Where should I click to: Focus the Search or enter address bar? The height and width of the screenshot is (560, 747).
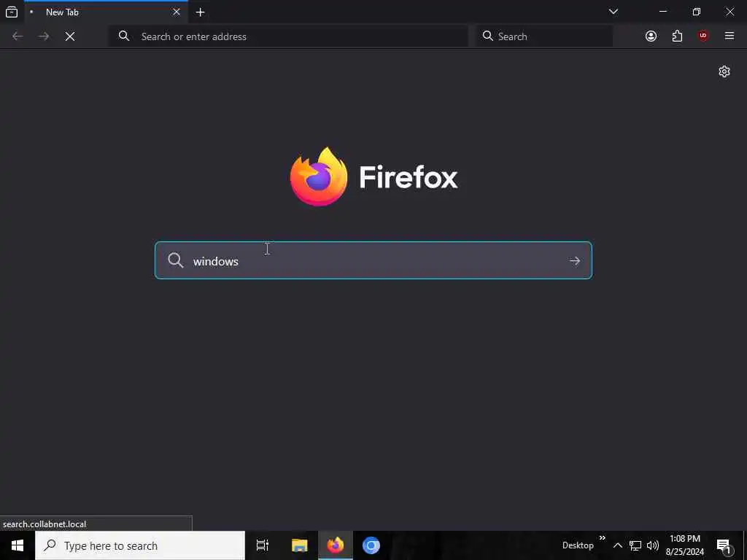(288, 36)
